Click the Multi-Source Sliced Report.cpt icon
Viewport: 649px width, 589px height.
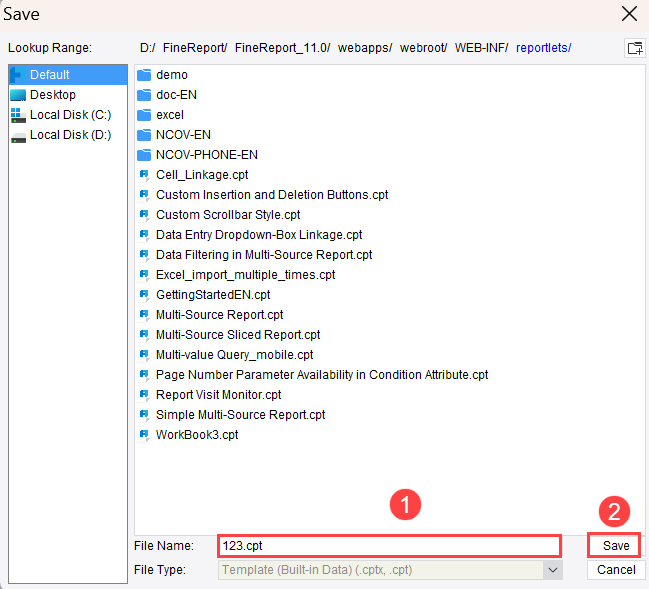coord(144,335)
